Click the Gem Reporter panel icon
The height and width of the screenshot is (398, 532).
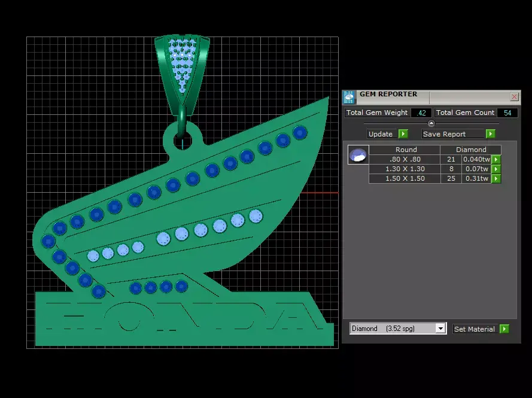point(349,98)
